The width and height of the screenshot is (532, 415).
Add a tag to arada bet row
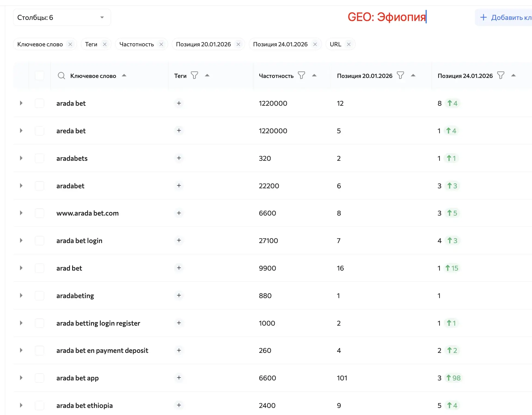pyautogui.click(x=179, y=103)
